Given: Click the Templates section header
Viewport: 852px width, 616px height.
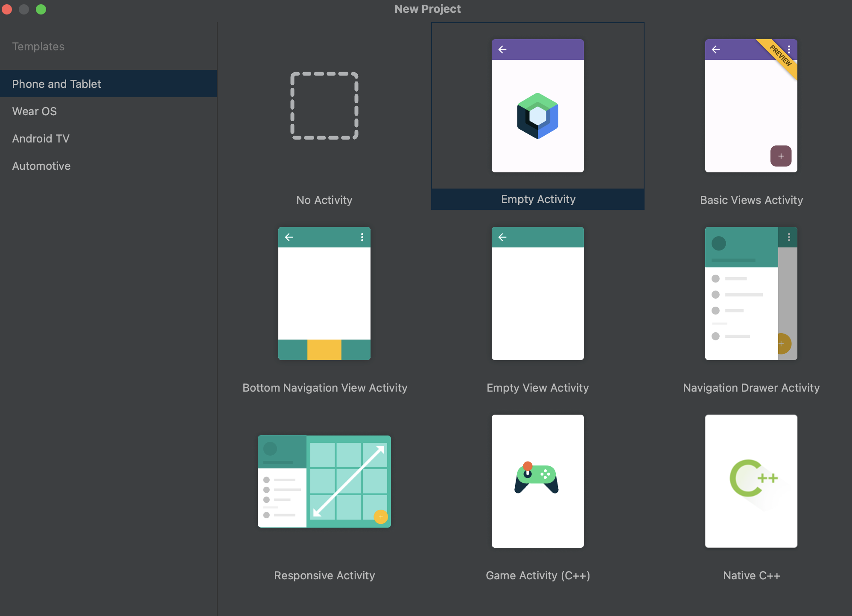Looking at the screenshot, I should click(38, 46).
